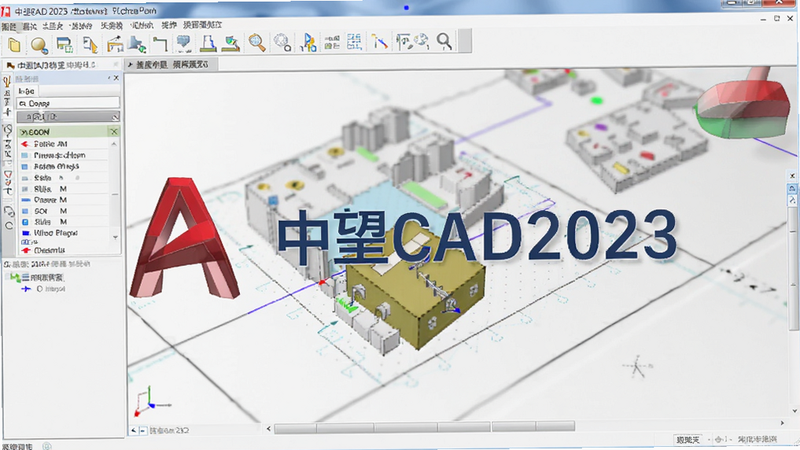Click the gray arrow with green badge icon
This screenshot has height=450, width=800.
[137, 45]
